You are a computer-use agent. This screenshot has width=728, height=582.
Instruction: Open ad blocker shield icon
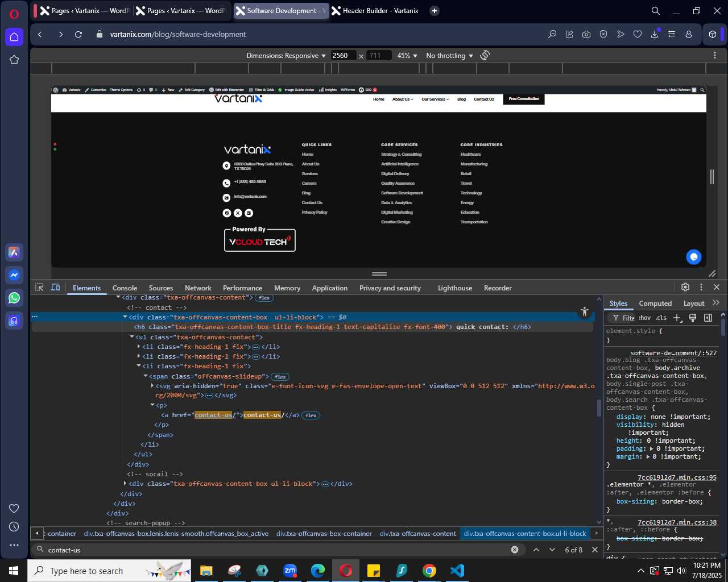point(603,34)
